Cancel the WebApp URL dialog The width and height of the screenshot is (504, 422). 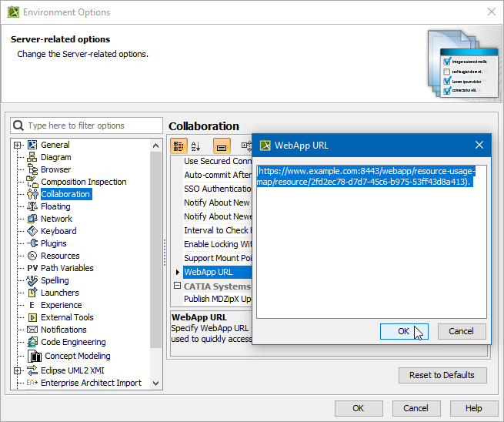tap(461, 331)
